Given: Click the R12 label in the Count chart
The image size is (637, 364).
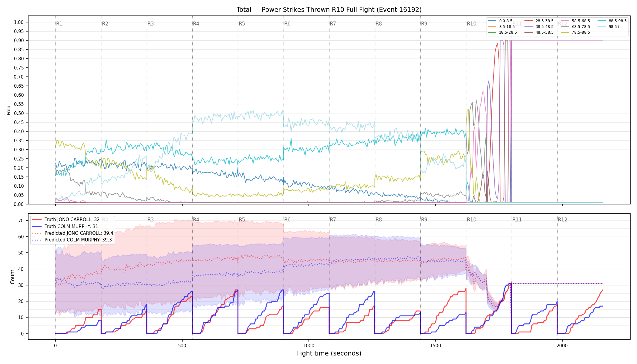Looking at the screenshot, I should [563, 220].
